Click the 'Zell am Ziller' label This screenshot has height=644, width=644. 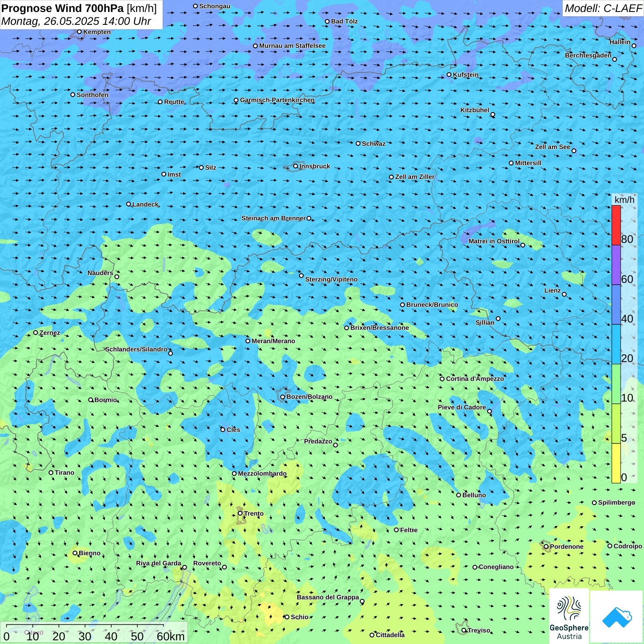415,177
